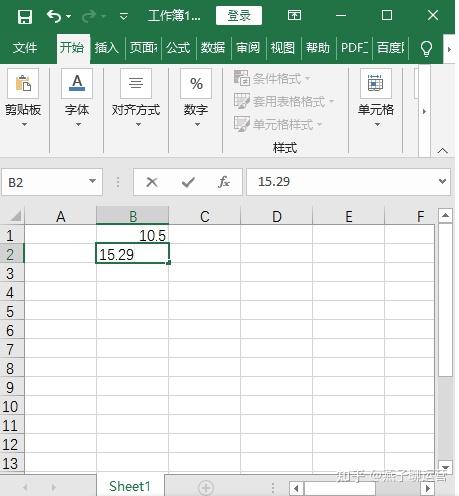Select row 5 header
Viewport: 459px width, 496px height.
[12, 311]
